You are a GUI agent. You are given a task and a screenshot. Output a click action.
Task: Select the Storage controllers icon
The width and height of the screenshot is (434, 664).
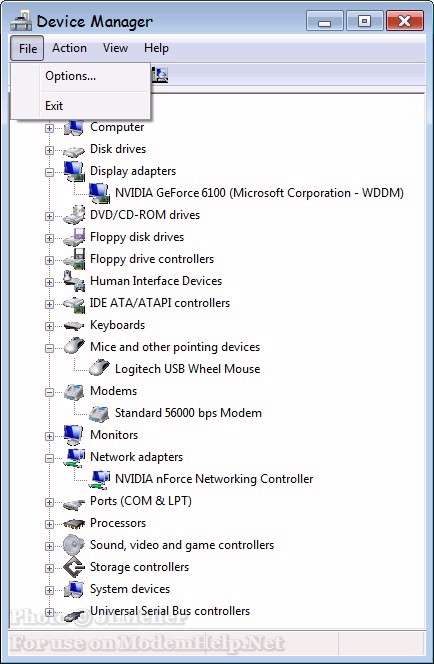74,567
